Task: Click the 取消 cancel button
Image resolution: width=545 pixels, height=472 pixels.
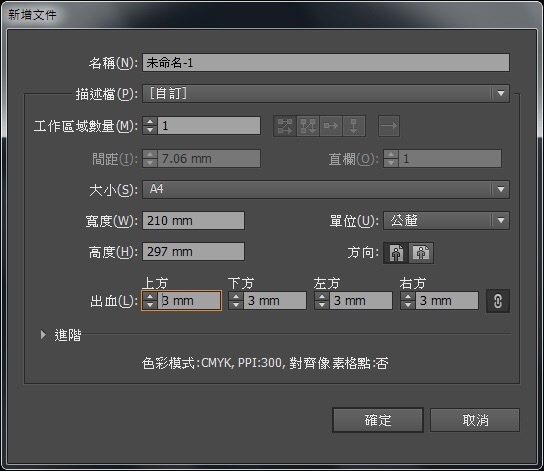Action: pyautogui.click(x=475, y=420)
